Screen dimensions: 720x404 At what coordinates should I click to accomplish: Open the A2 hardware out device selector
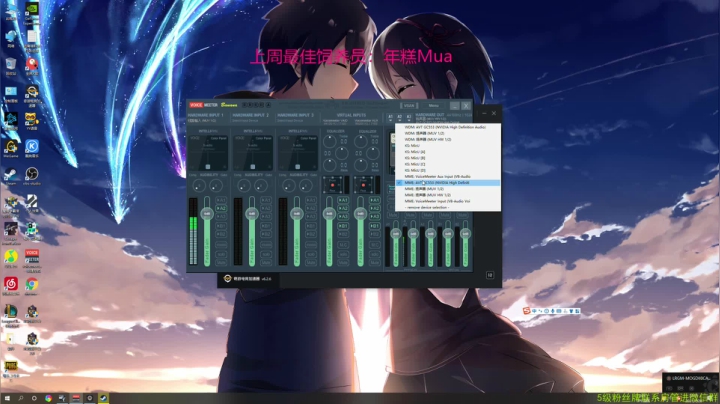coord(399,118)
